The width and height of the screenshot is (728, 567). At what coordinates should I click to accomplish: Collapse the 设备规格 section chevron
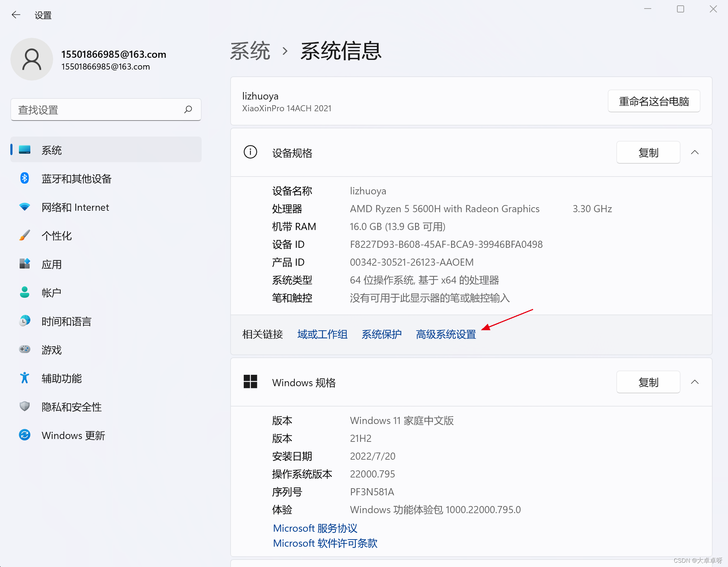pyautogui.click(x=694, y=153)
